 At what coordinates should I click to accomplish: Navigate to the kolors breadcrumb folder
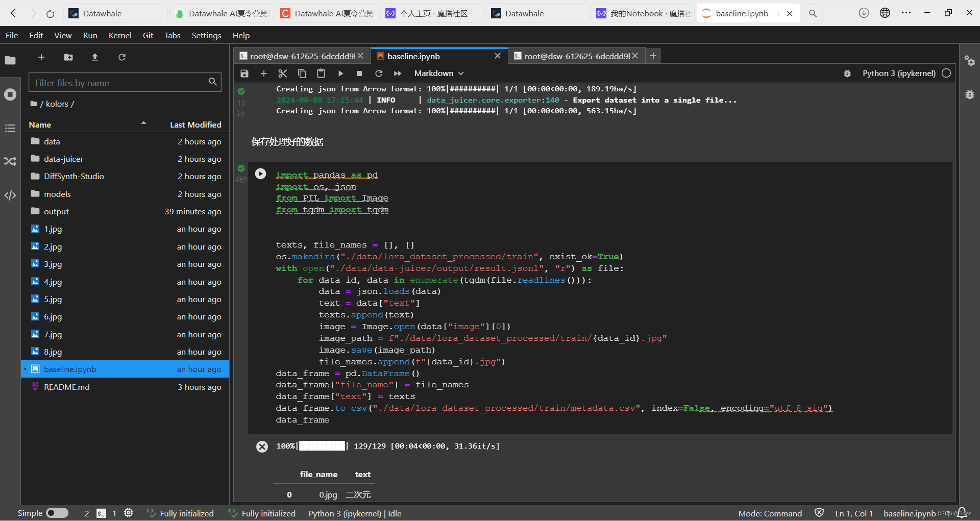click(x=57, y=104)
